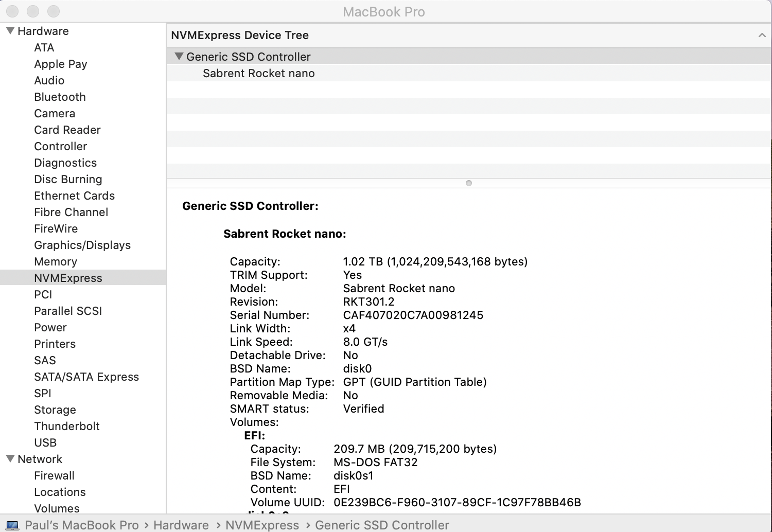Click the Volume UUID value for EFI
Image resolution: width=772 pixels, height=532 pixels.
click(x=457, y=502)
